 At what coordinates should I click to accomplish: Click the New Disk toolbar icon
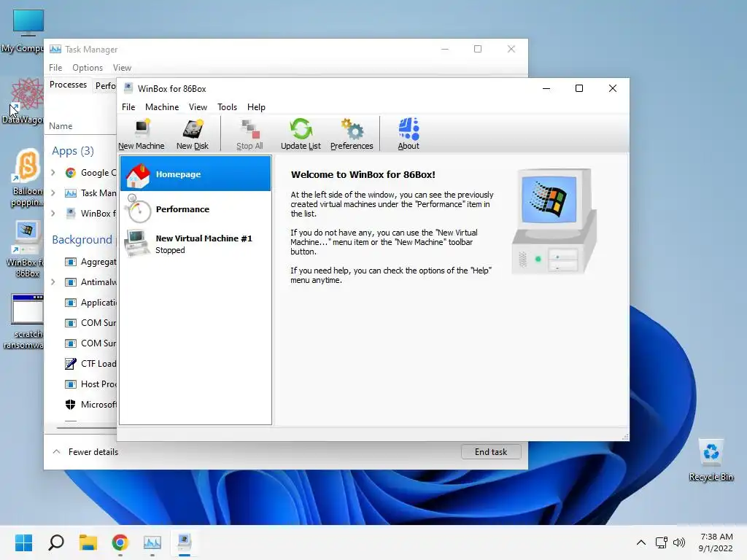pos(193,134)
